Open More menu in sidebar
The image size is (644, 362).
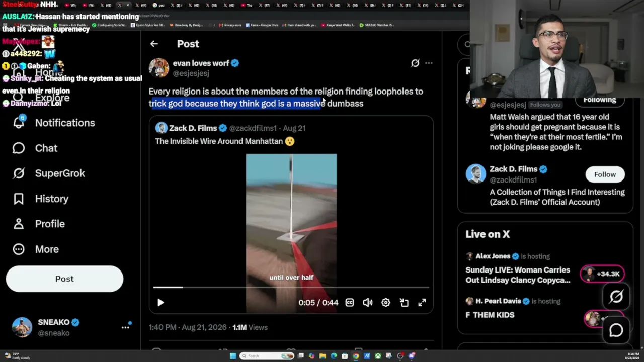(36, 249)
